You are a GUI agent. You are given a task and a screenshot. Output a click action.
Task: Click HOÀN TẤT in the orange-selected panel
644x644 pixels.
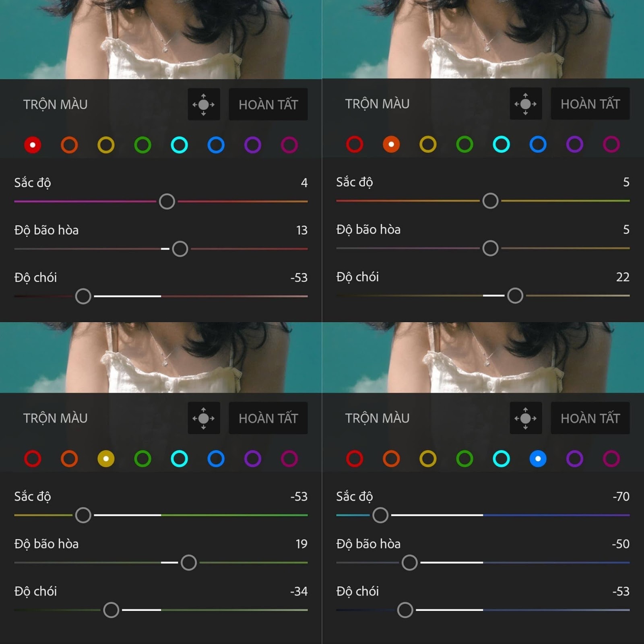(590, 103)
